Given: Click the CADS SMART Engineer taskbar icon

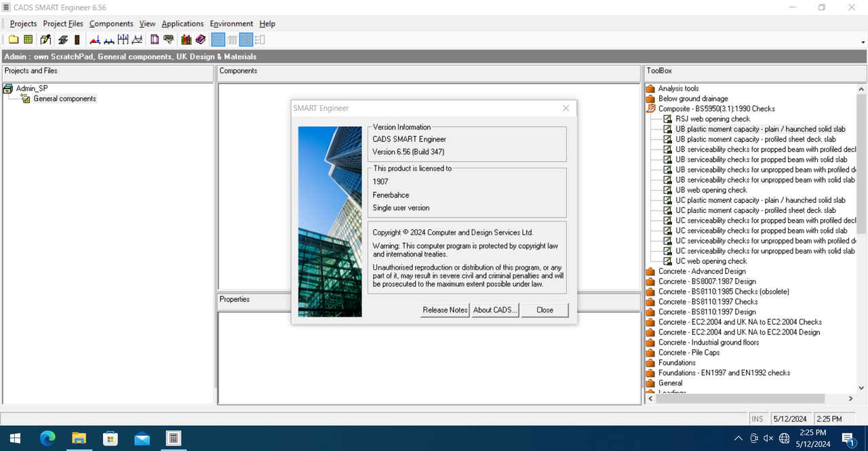Looking at the screenshot, I should tap(174, 439).
